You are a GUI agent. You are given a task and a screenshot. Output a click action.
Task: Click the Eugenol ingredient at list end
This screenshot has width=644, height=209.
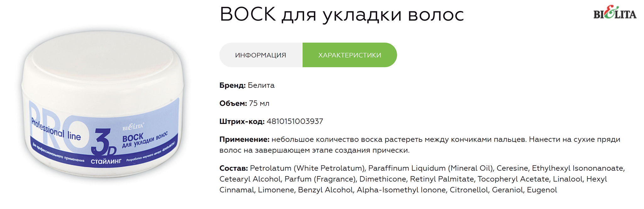(542, 190)
